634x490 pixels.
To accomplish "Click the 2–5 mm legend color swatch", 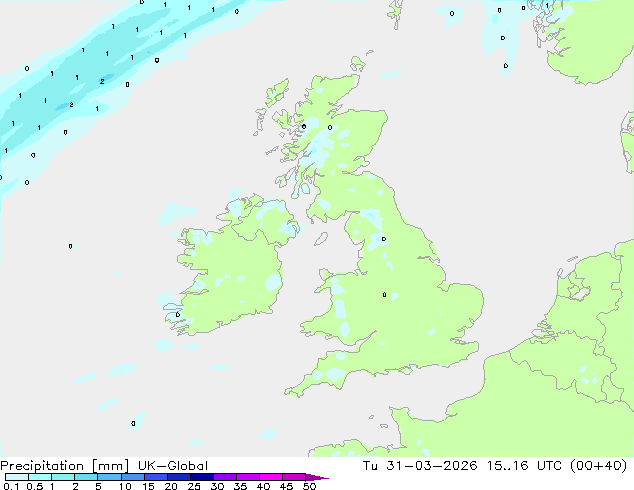I will pyautogui.click(x=86, y=477).
